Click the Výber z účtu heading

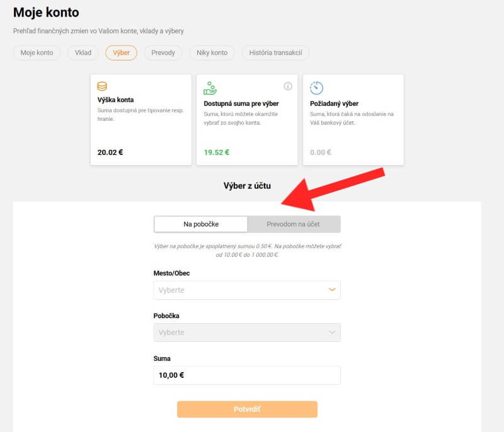click(247, 186)
